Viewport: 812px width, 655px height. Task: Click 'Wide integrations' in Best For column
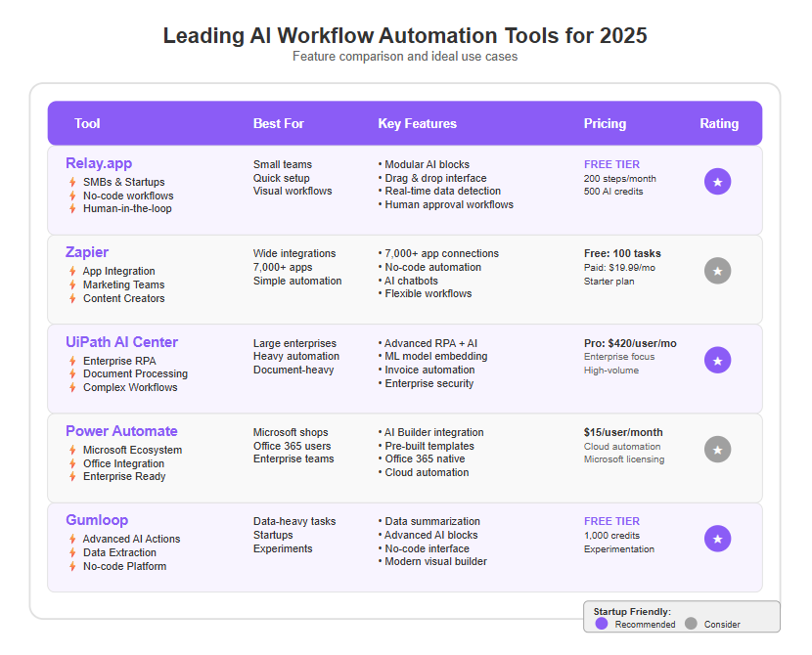pyautogui.click(x=294, y=253)
